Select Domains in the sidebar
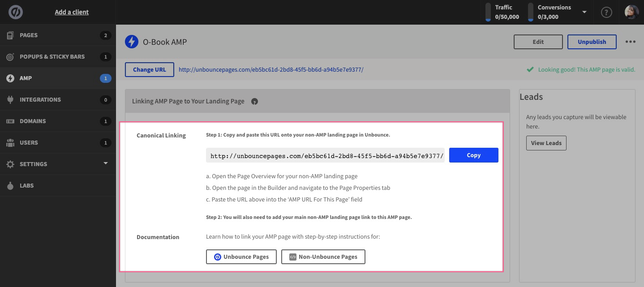Screen dimensions: 644x287 click(x=58, y=121)
